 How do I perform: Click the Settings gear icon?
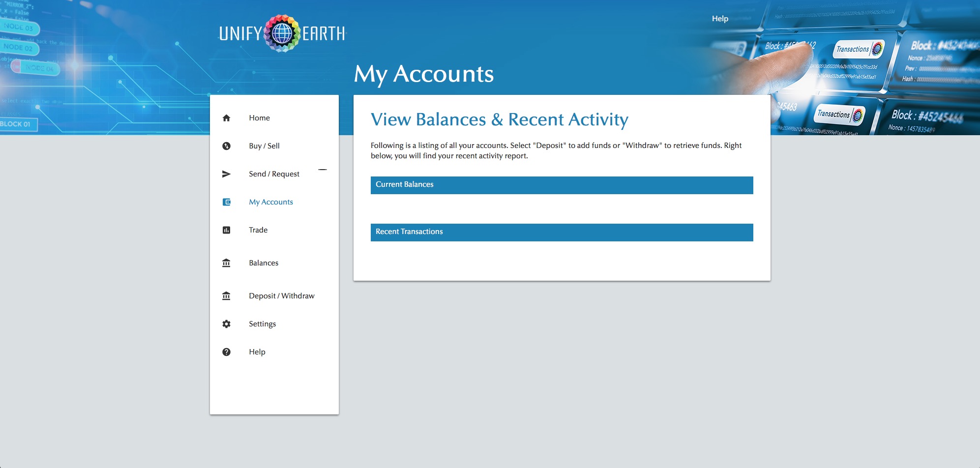(x=226, y=324)
